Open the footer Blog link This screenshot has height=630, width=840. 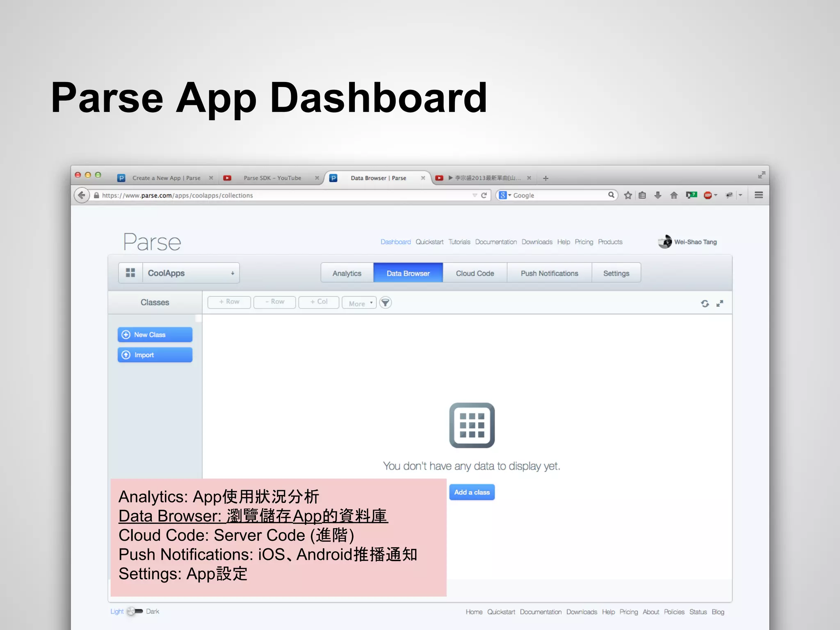point(718,612)
